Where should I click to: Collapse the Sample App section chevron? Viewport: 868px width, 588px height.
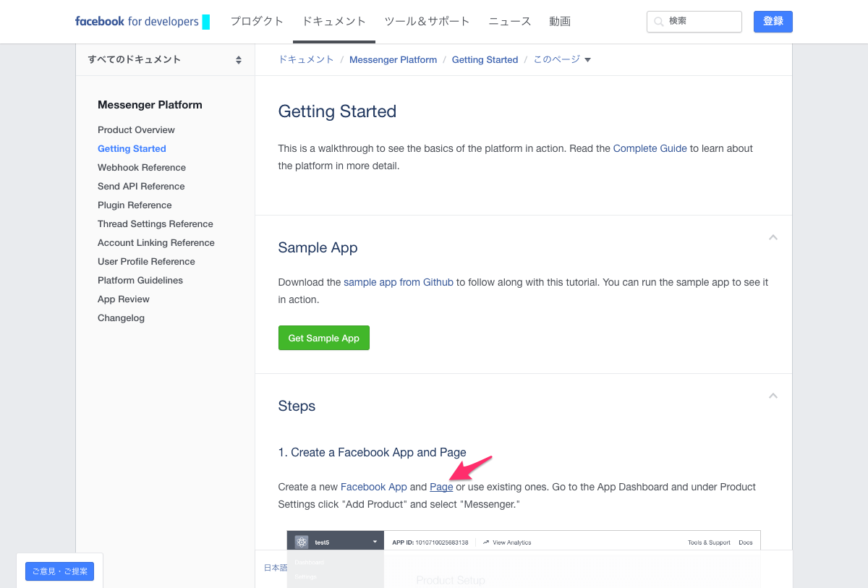click(773, 237)
